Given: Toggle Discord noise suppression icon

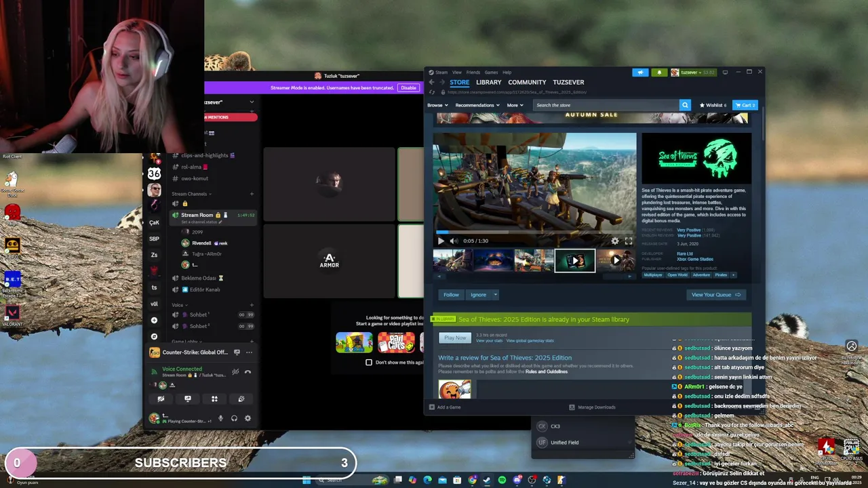Looking at the screenshot, I should tap(235, 371).
